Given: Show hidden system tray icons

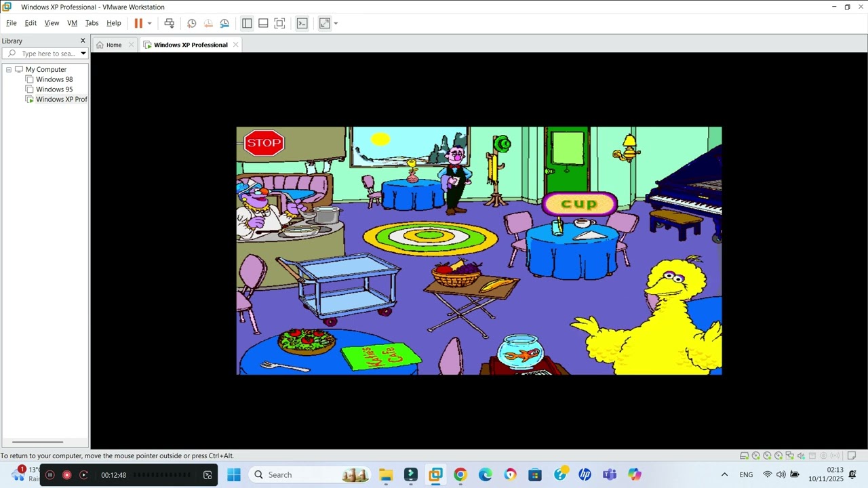Looking at the screenshot, I should [724, 474].
